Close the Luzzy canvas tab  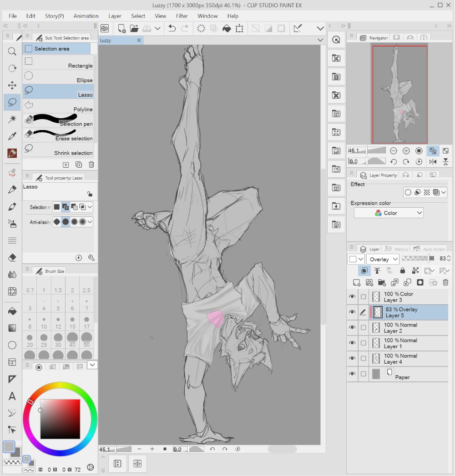click(139, 40)
